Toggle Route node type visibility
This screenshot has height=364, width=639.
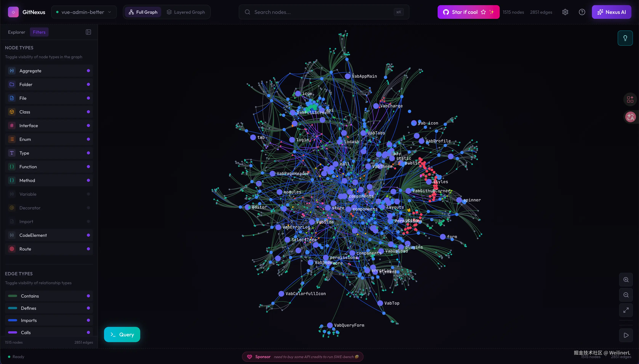49,249
